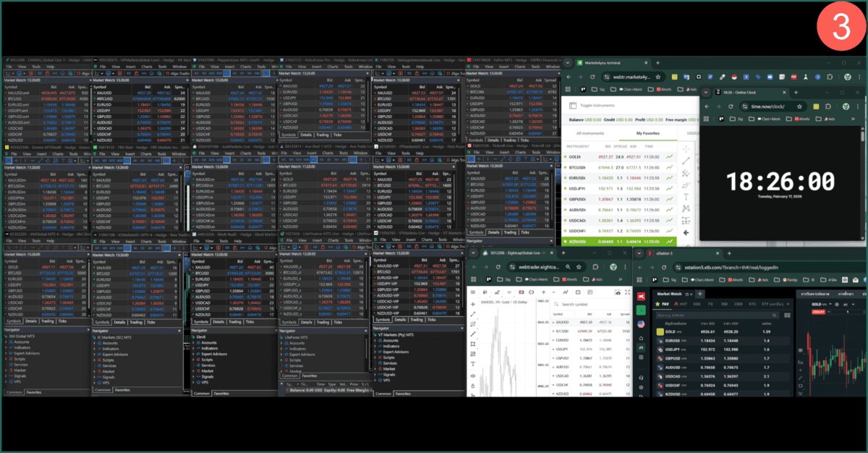Toggle the BTCUSD favorite star in Markets4you
Screen dimensions: 868x453
(564, 167)
